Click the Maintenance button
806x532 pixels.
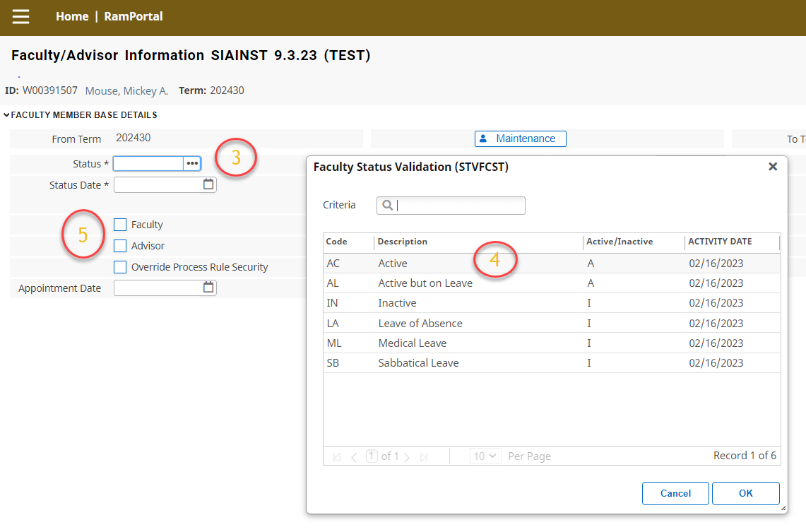[520, 138]
